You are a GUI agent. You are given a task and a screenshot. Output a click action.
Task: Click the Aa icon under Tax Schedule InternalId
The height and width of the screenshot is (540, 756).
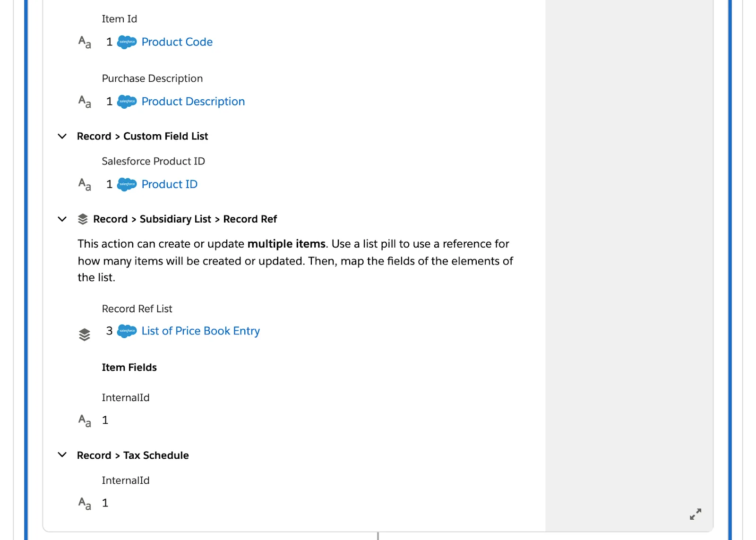84,503
